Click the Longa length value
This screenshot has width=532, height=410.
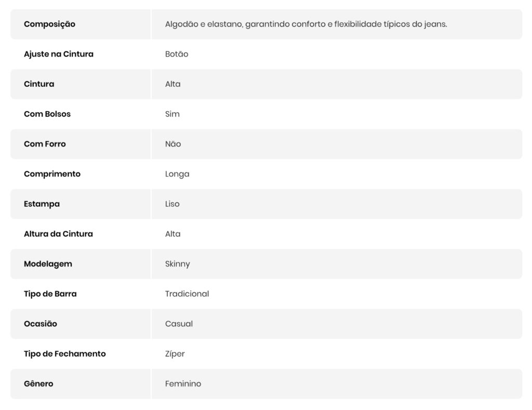pos(177,174)
